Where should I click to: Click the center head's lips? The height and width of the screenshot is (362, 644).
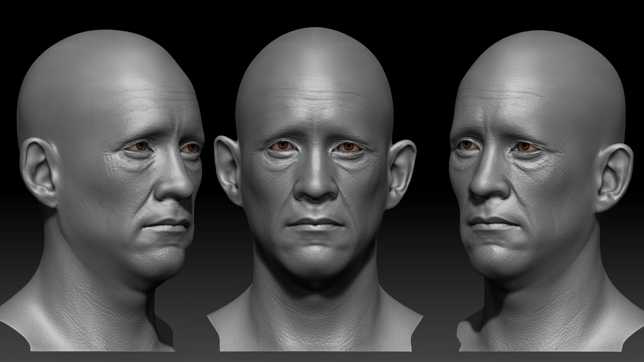point(315,225)
